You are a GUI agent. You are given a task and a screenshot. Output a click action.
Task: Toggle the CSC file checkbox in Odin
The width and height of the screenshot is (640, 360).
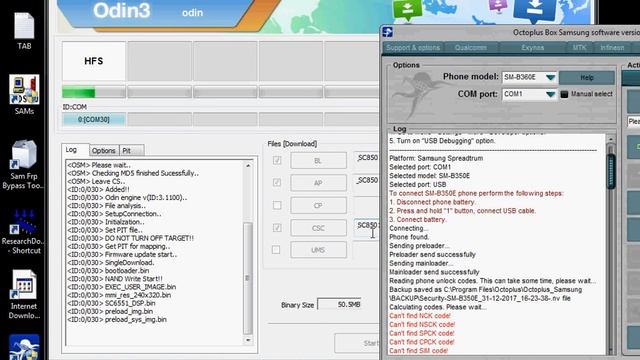(x=277, y=227)
